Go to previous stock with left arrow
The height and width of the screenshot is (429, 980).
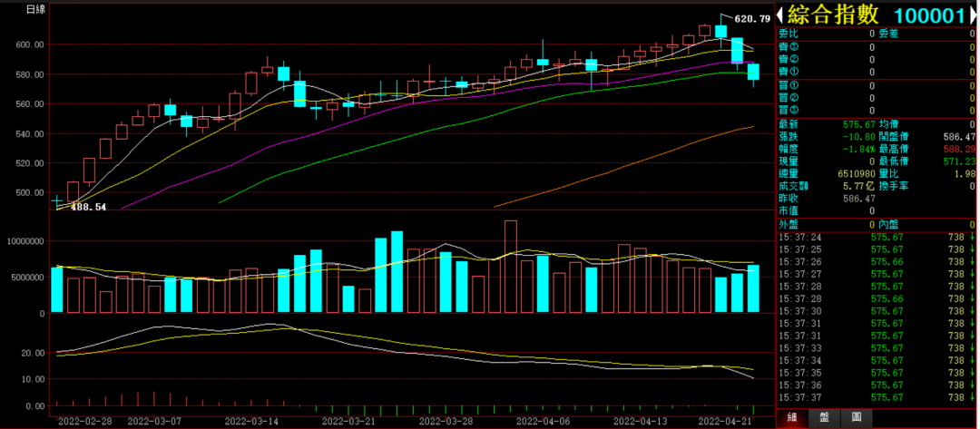(780, 15)
